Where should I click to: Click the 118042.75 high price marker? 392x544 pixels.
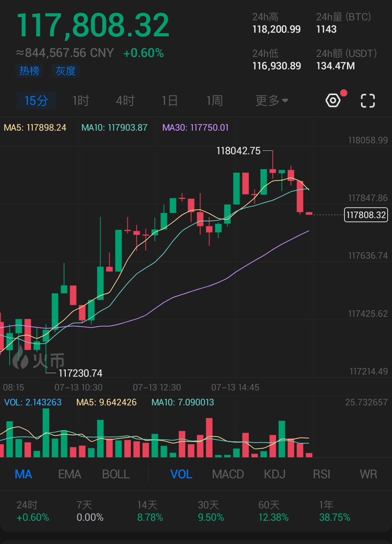(x=238, y=151)
